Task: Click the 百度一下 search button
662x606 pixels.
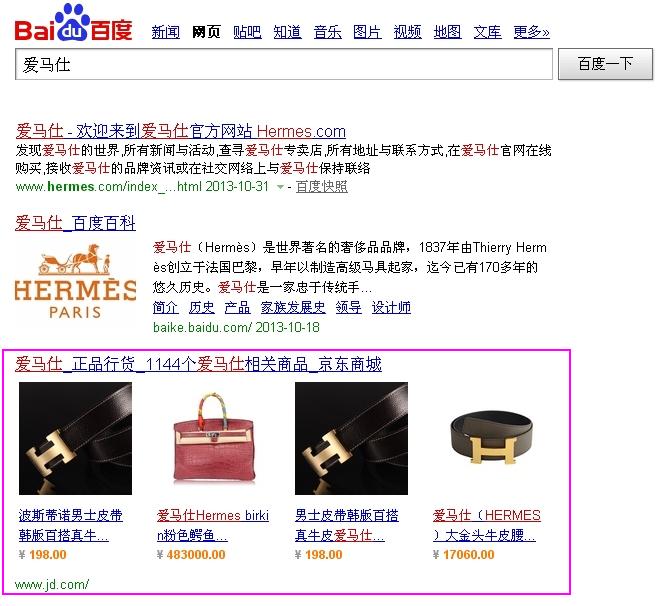Action: tap(605, 64)
